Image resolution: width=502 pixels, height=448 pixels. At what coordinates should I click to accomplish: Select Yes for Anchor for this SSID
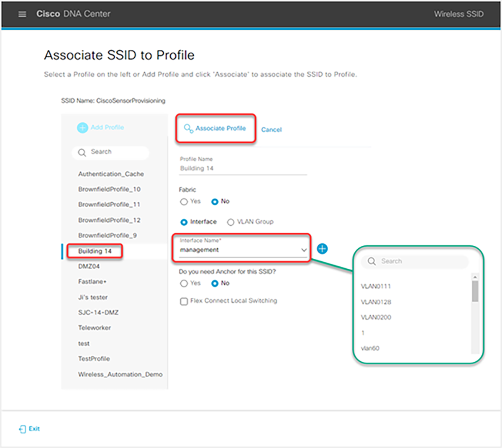[x=184, y=283]
